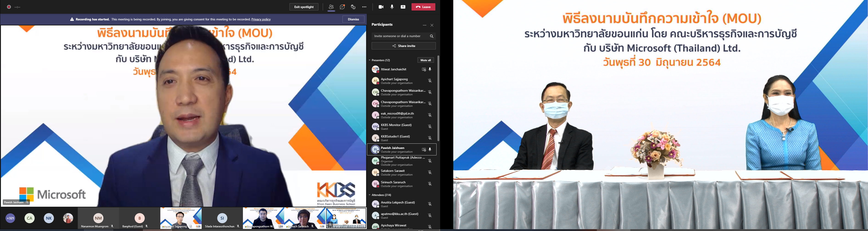Click spotlight icon next to Pawish Jaishuen
The width and height of the screenshot is (868, 231).
point(424,149)
